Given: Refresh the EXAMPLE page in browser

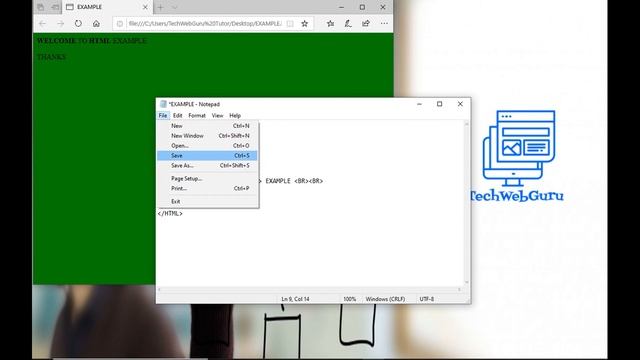Looking at the screenshot, I should click(78, 24).
